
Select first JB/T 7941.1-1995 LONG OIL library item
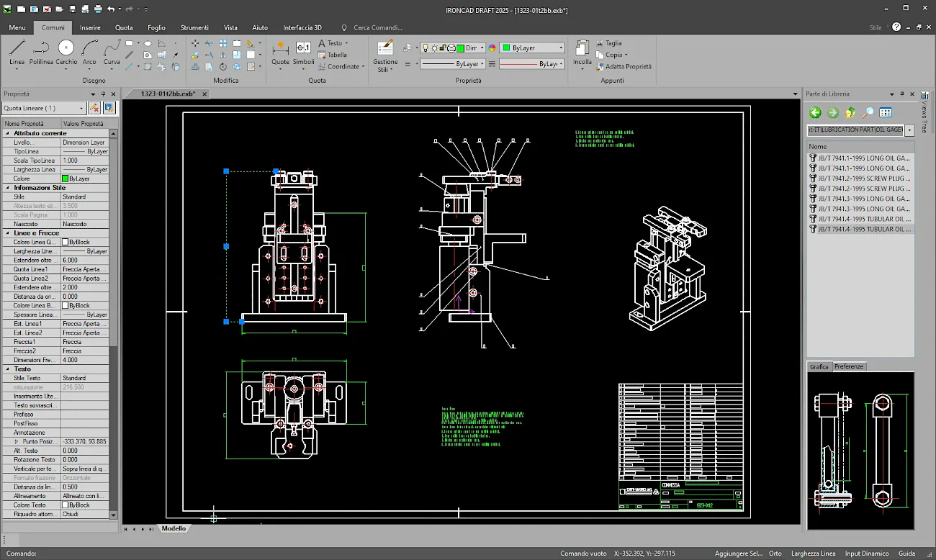(x=861, y=158)
